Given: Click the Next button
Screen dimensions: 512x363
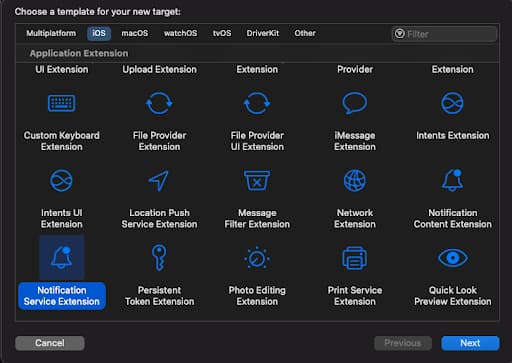Looking at the screenshot, I should point(470,343).
